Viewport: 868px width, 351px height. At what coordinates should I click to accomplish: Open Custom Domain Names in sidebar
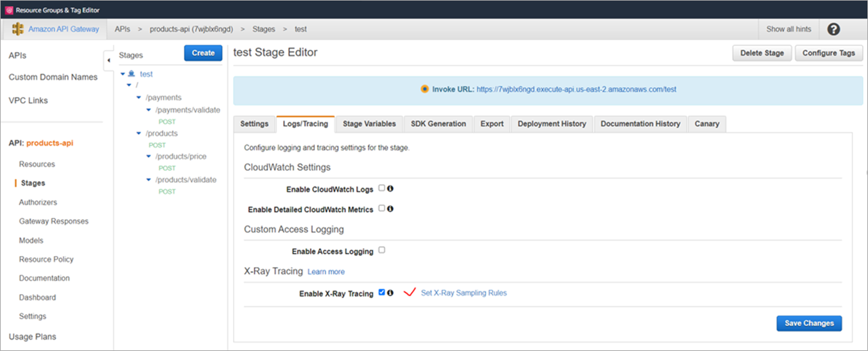(53, 77)
